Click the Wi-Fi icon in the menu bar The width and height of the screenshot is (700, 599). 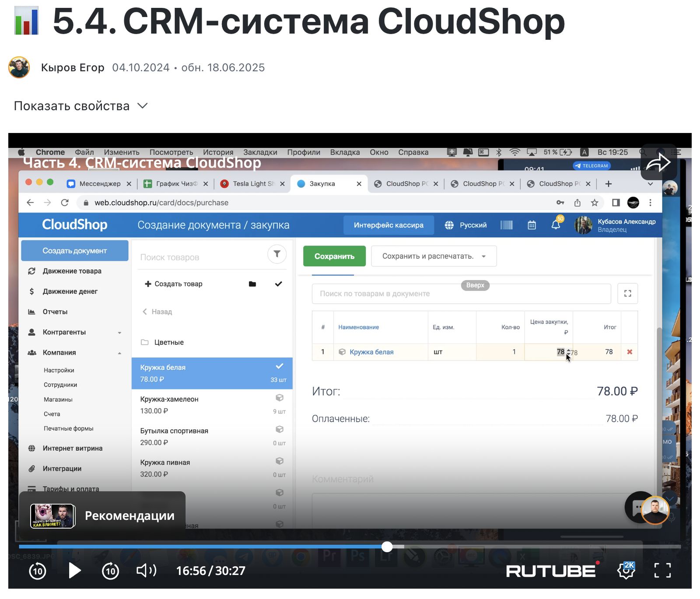[515, 152]
